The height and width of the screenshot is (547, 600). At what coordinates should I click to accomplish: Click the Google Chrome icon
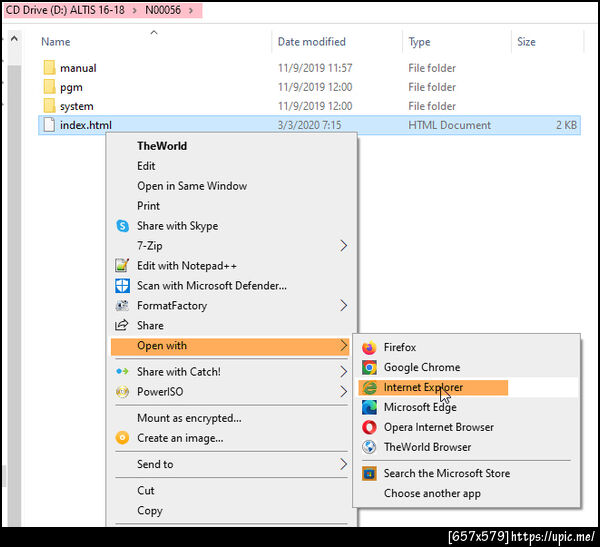(x=369, y=367)
